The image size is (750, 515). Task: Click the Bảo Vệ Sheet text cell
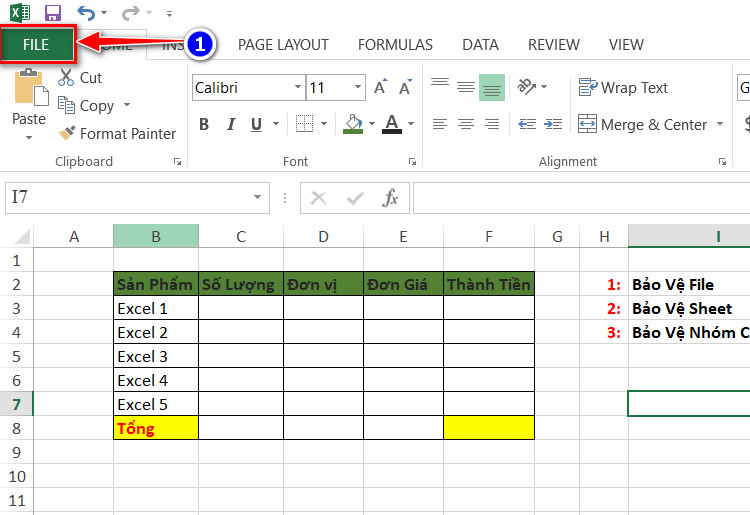coord(682,309)
